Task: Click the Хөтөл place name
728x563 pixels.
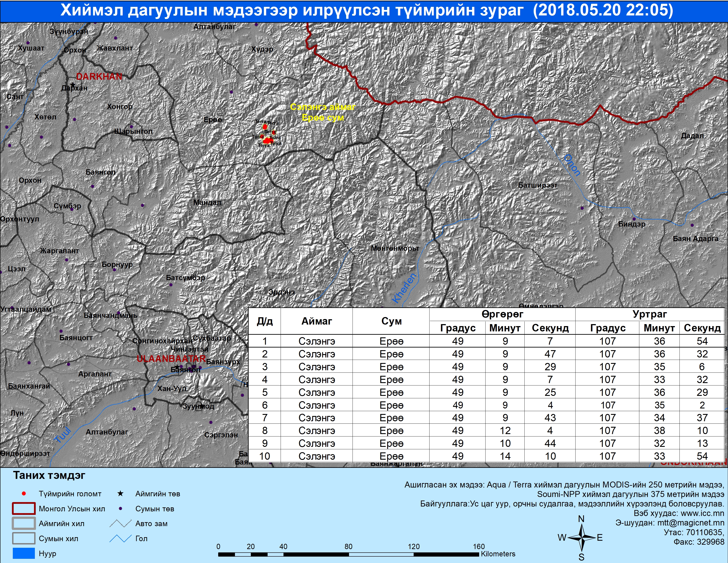Action: tap(45, 117)
